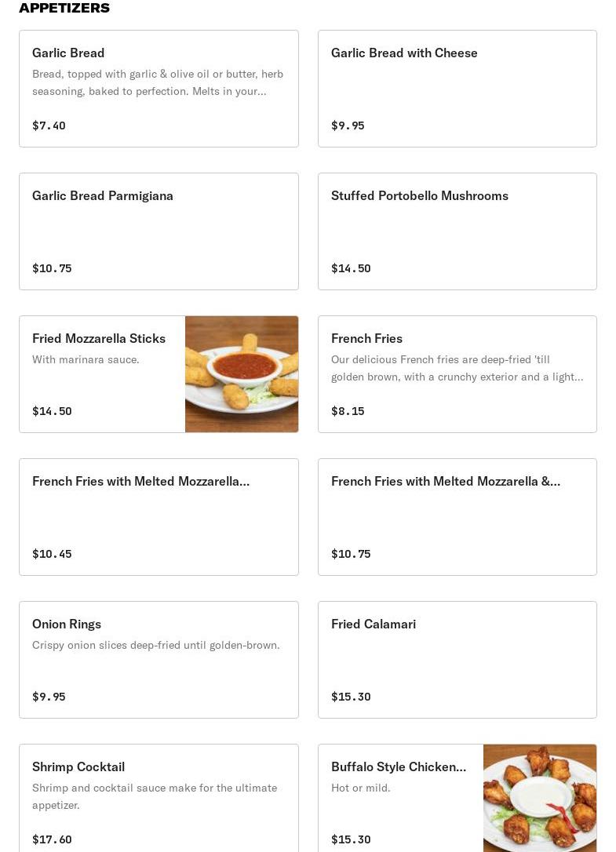Click the Fried Mozzarella Sticks title

coord(99,338)
